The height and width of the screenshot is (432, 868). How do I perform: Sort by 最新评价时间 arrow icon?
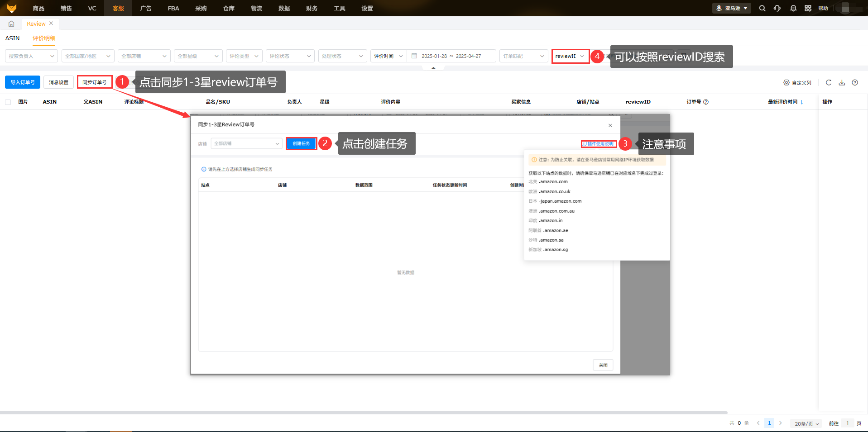pos(802,102)
